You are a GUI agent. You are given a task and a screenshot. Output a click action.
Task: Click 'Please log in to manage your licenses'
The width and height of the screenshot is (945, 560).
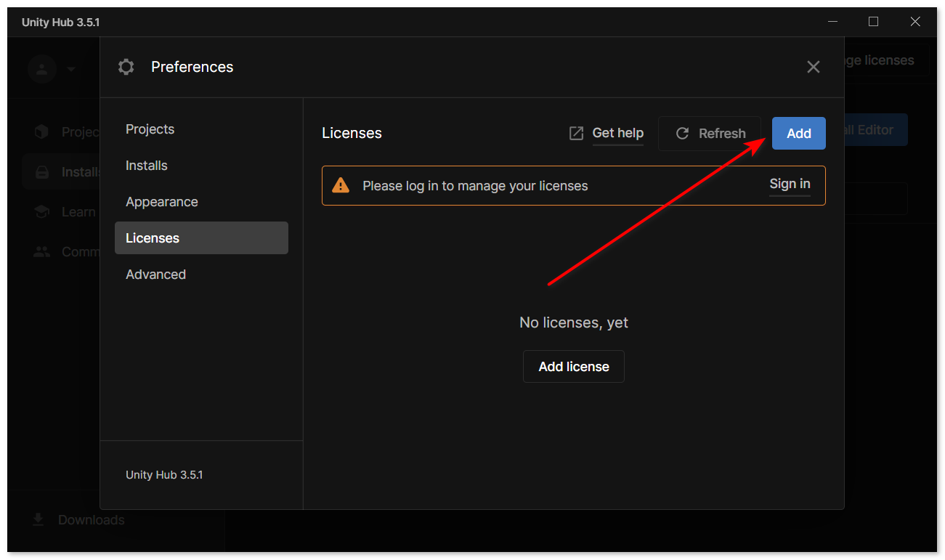click(475, 186)
